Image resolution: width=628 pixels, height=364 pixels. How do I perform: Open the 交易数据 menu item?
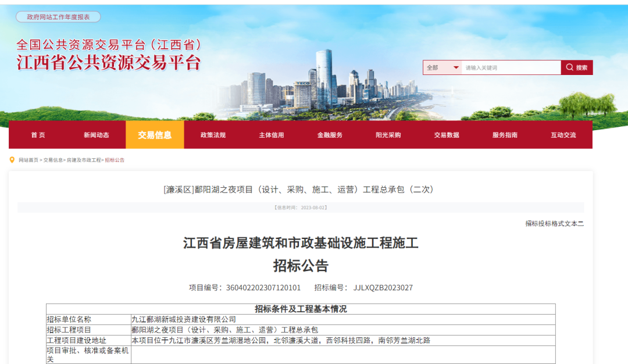click(447, 135)
